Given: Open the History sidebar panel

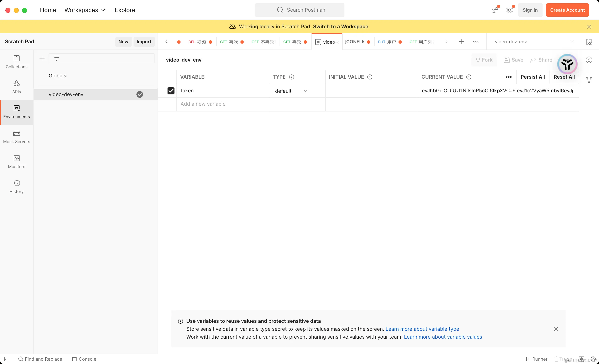Looking at the screenshot, I should [x=16, y=187].
